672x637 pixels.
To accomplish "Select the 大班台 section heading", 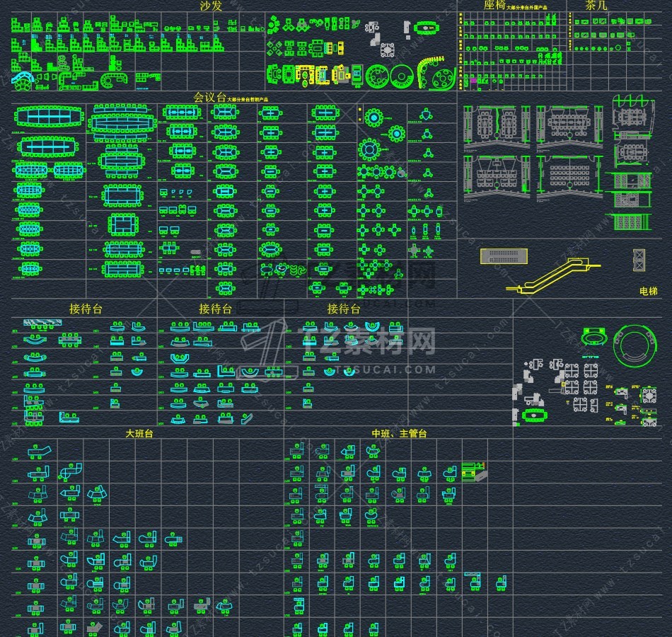I will (139, 433).
